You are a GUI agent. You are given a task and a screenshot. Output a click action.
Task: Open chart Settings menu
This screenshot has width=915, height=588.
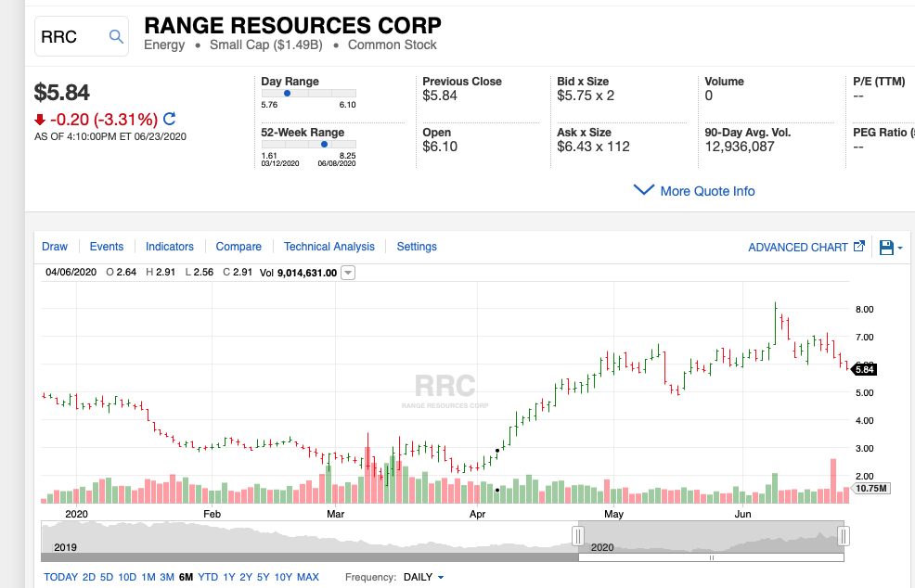click(417, 247)
